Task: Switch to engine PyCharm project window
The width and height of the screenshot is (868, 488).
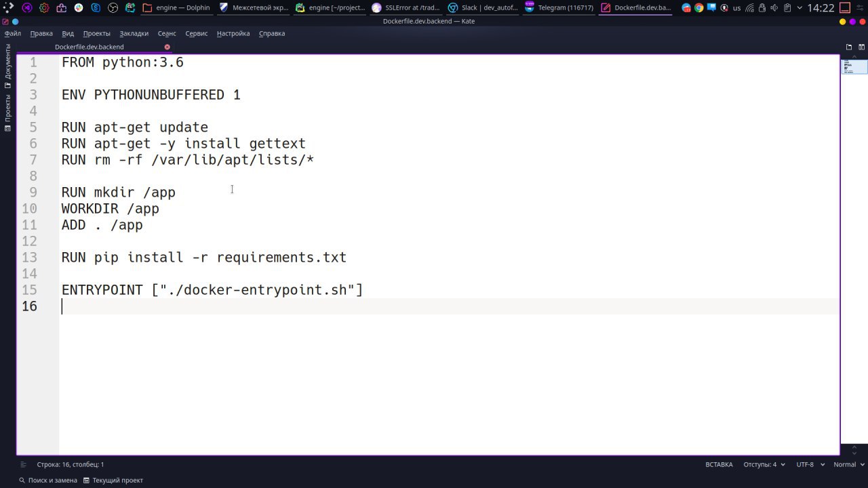Action: (330, 8)
